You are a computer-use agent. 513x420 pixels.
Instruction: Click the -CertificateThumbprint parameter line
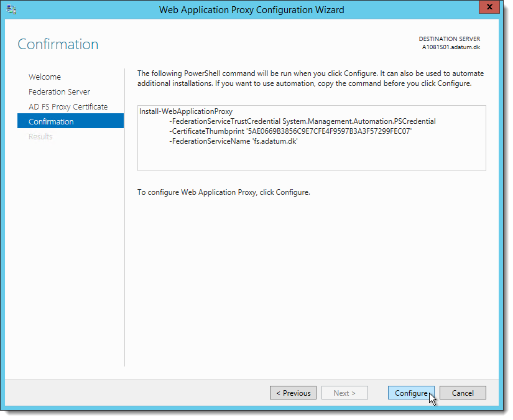(290, 131)
